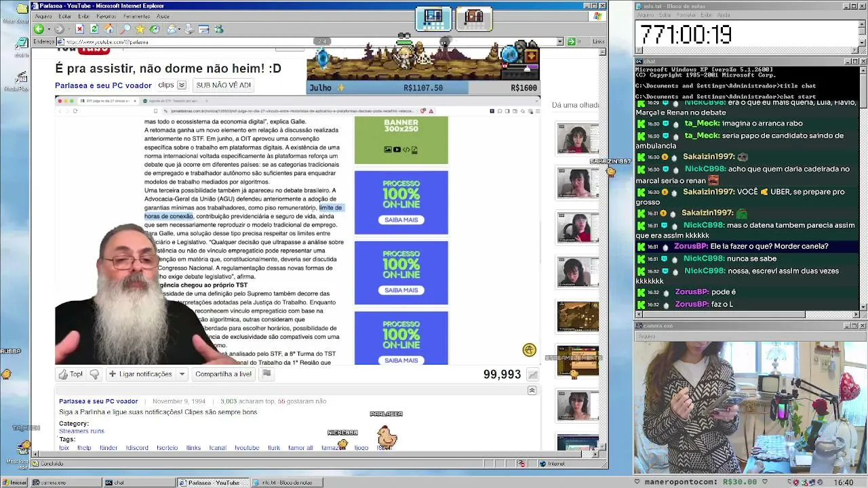Viewport: 868px width, 488px height.
Task: Open the Back button history dropdown arrow
Action: pos(47,29)
